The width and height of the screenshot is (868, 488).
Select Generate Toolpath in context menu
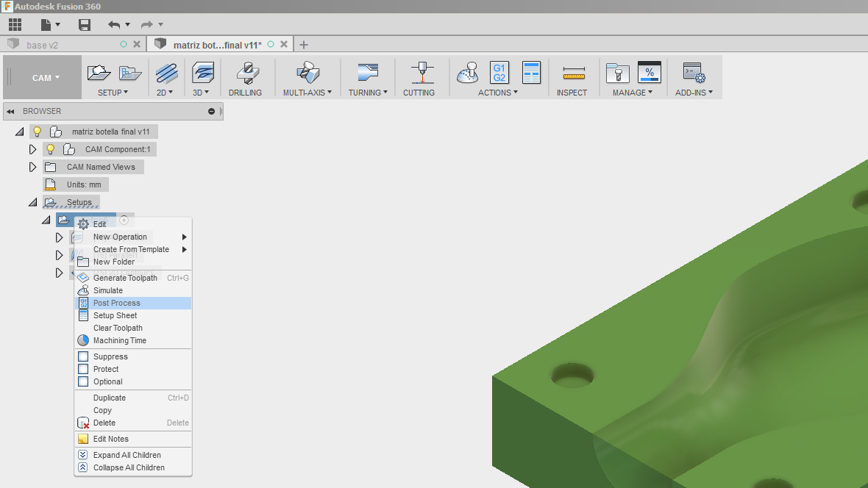coord(133,278)
